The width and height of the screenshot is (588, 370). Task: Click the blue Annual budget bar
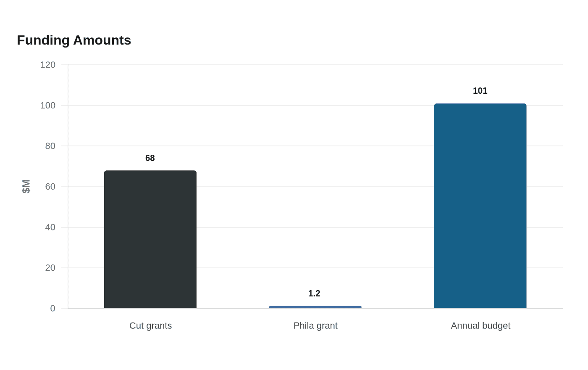480,206
